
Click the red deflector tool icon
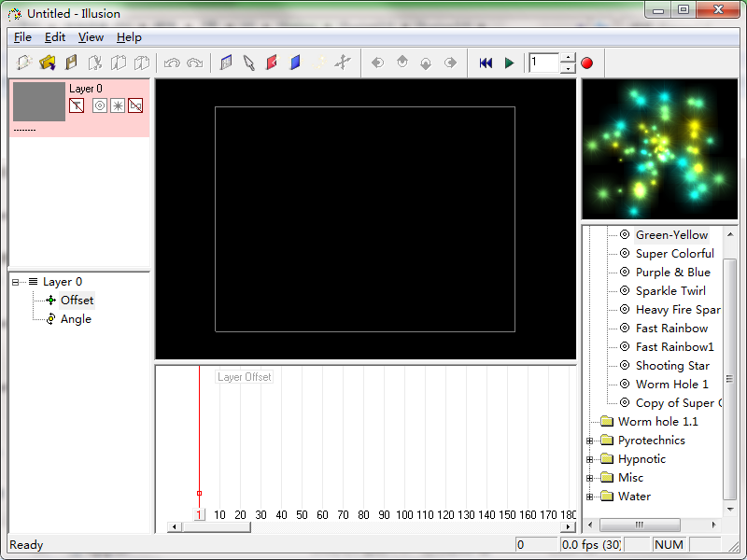click(272, 63)
